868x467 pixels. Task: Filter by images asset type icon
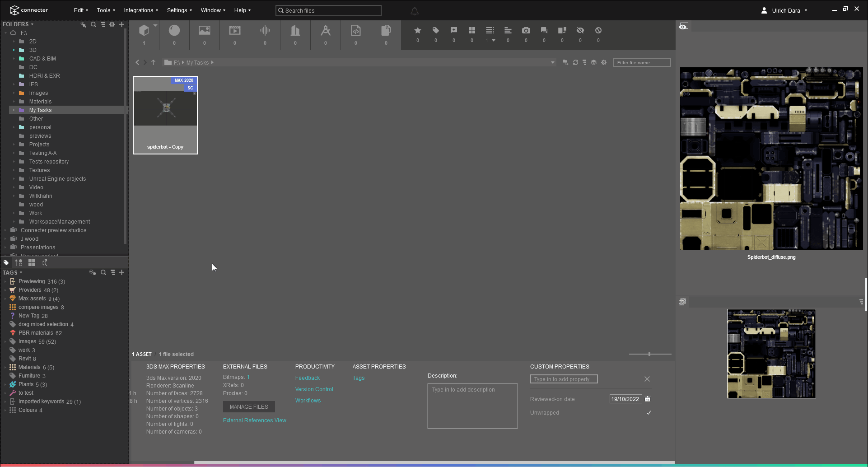[x=205, y=30]
